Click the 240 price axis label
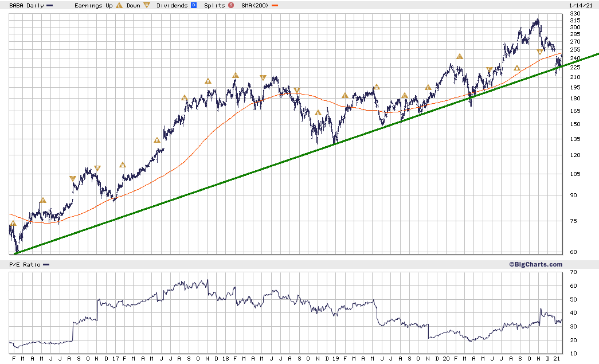Screen dimensions: 599x364 575,58
